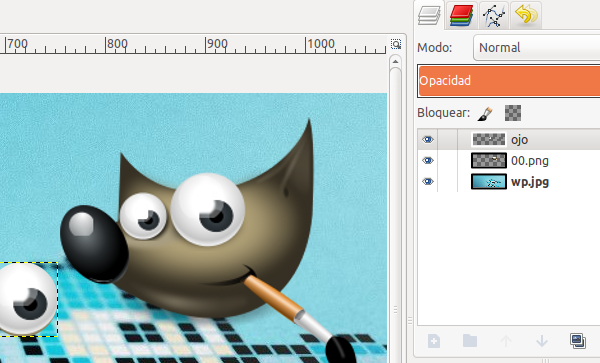Screen dimensions: 600x363
Task: Lower the selected layer
Action: 542,341
